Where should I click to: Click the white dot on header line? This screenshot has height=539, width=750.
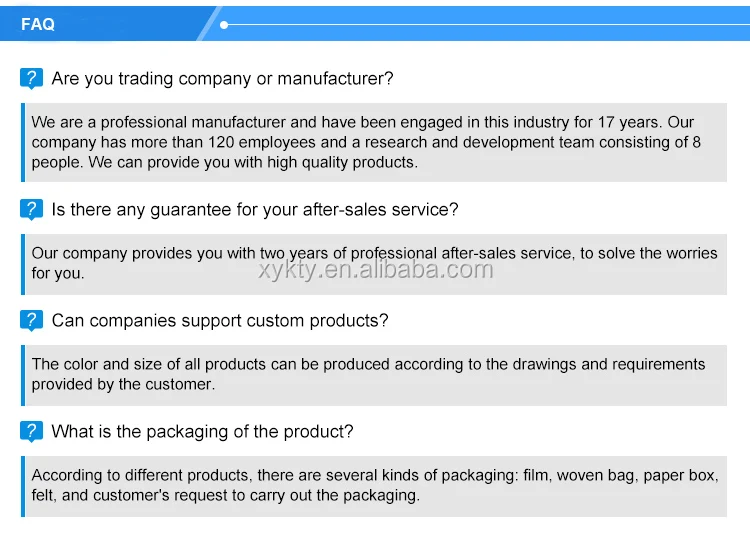[224, 24]
